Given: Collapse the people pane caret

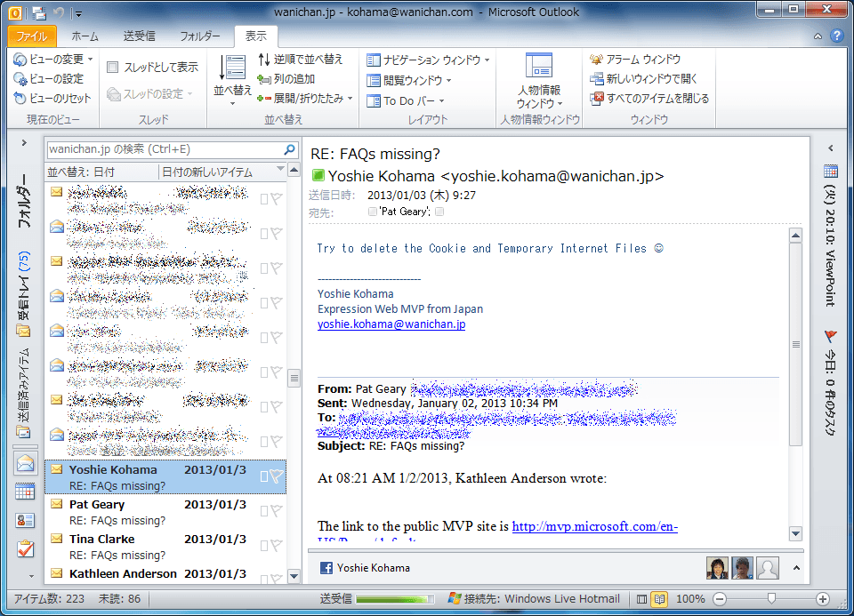Looking at the screenshot, I should pos(796,568).
